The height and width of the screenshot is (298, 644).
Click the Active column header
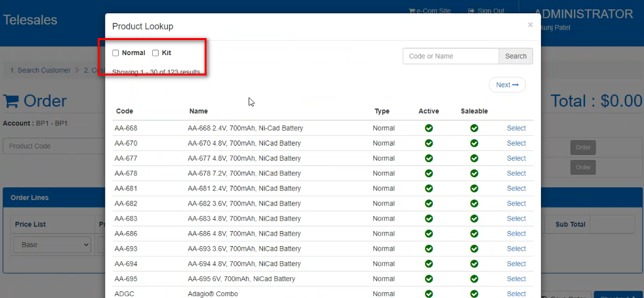point(429,111)
